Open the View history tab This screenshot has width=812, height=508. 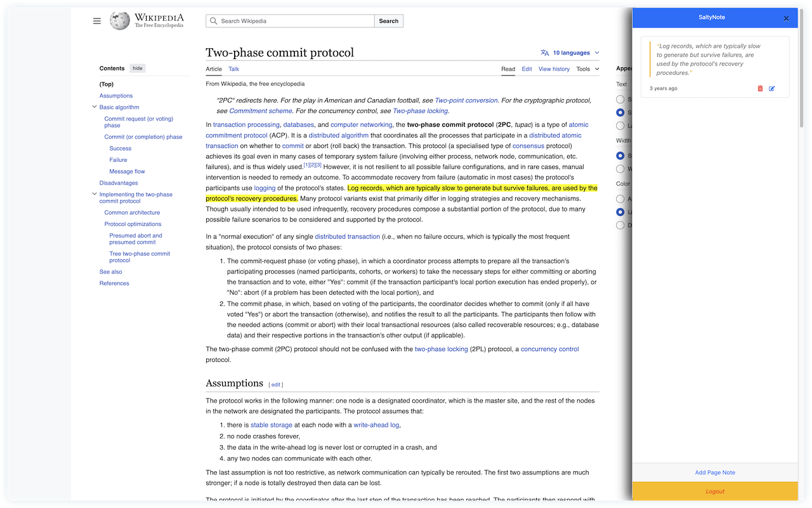[x=554, y=69]
